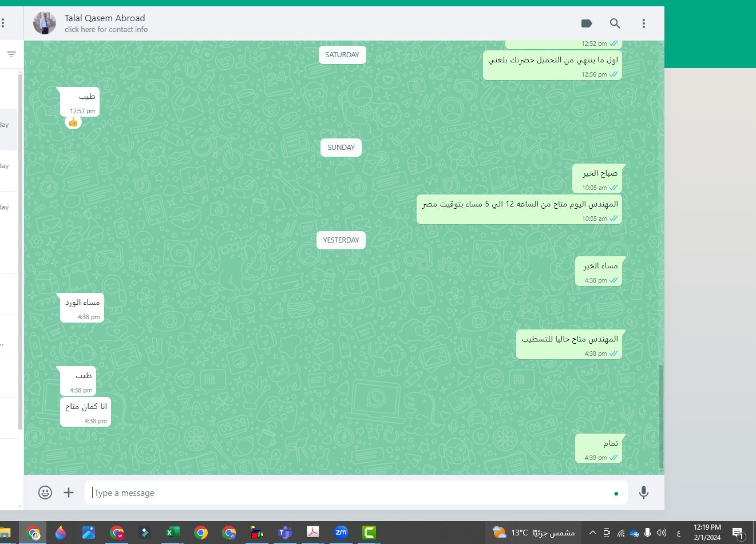This screenshot has height=544, width=756.
Task: Select the تمام message at 4:39 pm
Action: point(598,448)
